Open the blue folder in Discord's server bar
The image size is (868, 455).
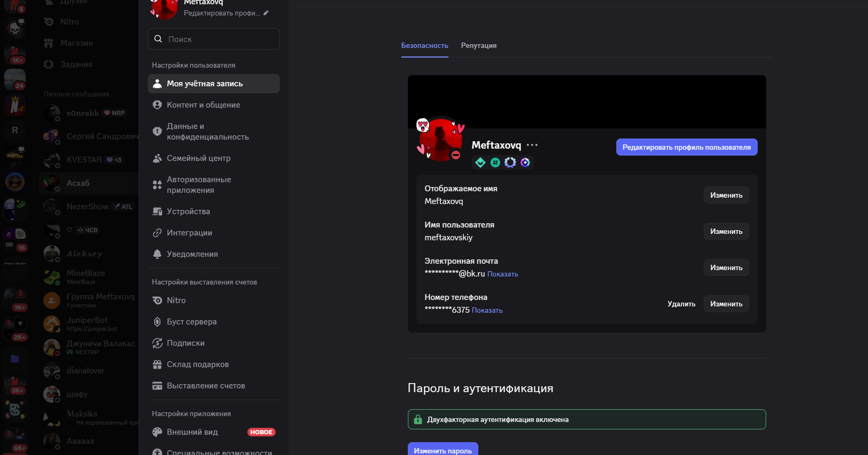15,359
